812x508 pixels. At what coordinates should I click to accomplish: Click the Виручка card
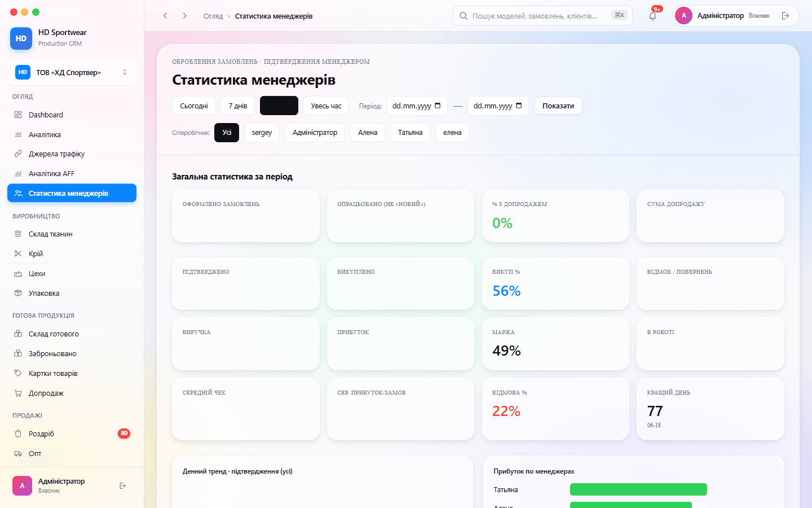[246, 344]
